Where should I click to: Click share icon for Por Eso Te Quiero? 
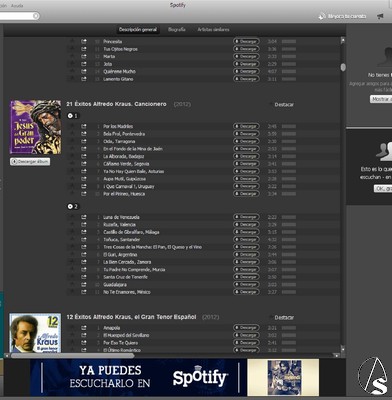pyautogui.click(x=84, y=343)
